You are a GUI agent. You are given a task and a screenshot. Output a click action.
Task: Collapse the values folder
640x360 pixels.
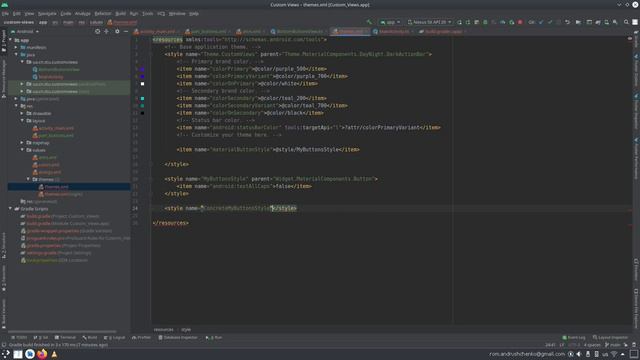tap(22, 150)
